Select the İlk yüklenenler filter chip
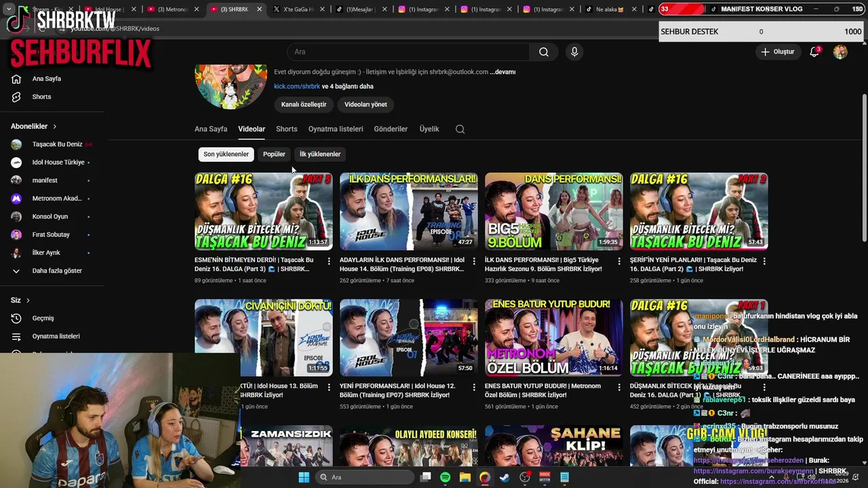The width and height of the screenshot is (868, 488). click(320, 155)
